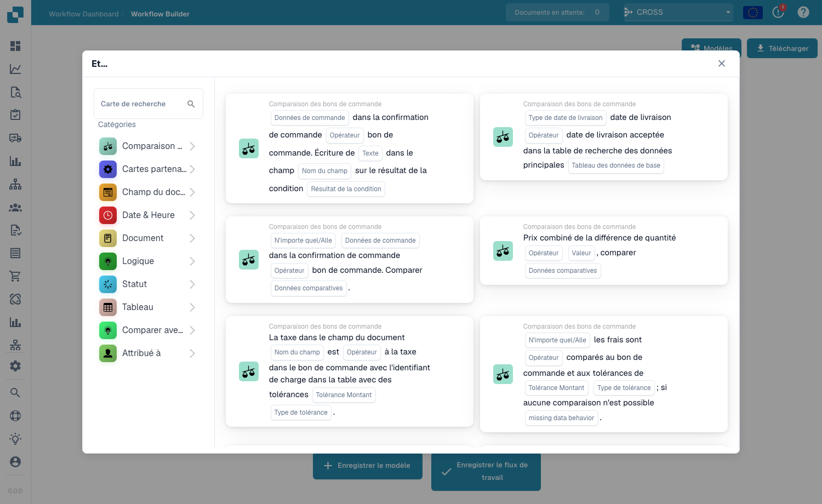Click the search magnifier in Carte de recherche
This screenshot has height=504, width=822.
click(x=191, y=104)
